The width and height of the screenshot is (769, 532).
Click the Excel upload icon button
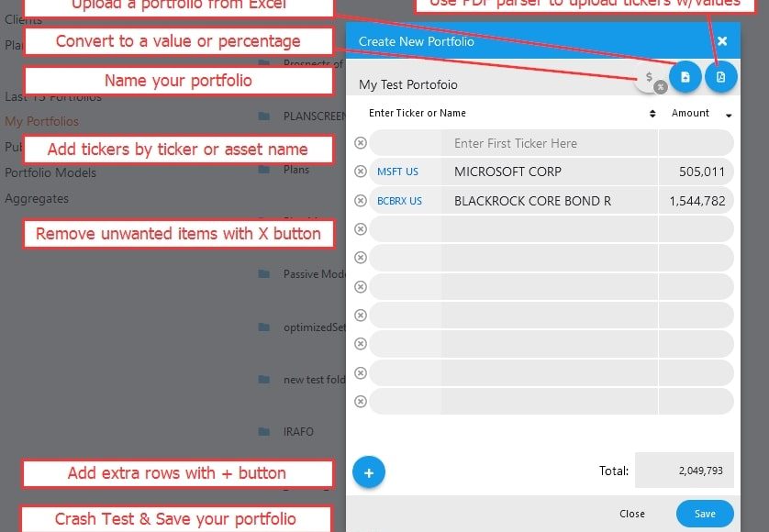685,77
